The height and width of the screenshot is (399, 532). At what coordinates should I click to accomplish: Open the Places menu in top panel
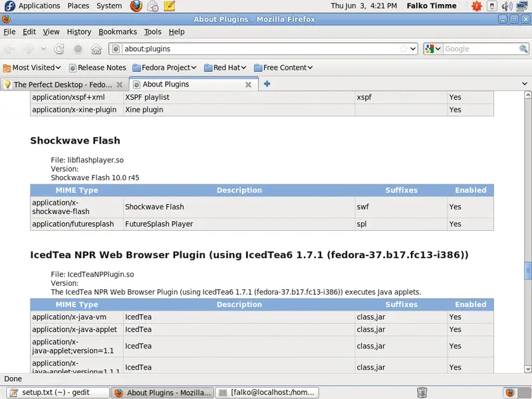pos(78,6)
